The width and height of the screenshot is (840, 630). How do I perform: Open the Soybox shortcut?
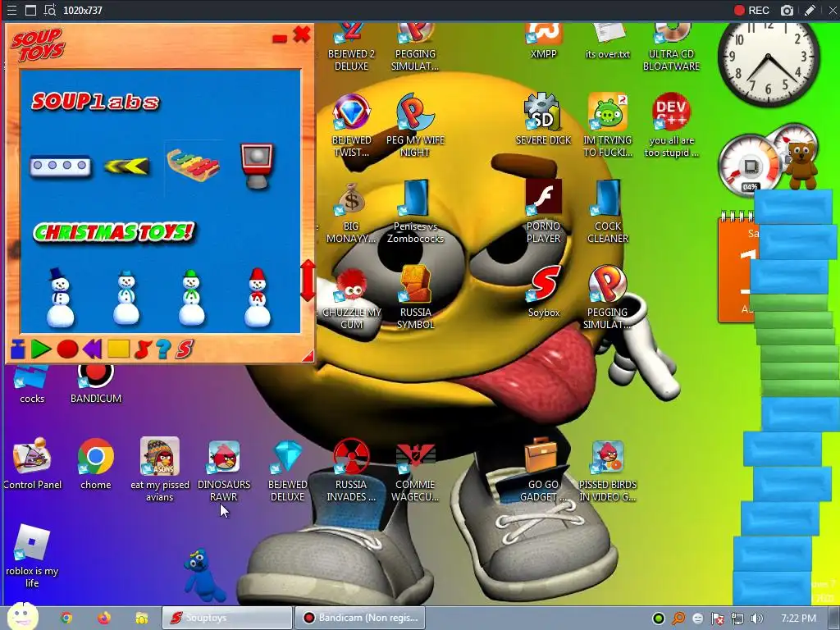point(544,291)
